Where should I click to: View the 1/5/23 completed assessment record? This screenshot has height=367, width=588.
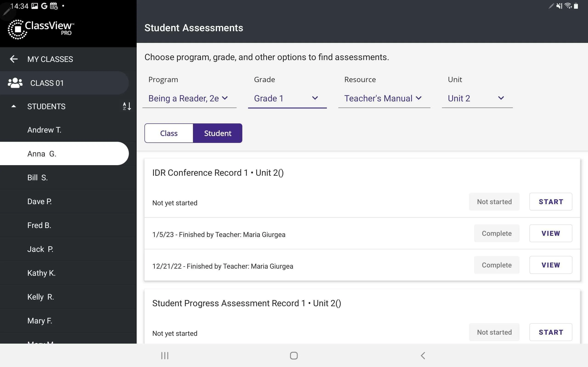click(x=551, y=233)
